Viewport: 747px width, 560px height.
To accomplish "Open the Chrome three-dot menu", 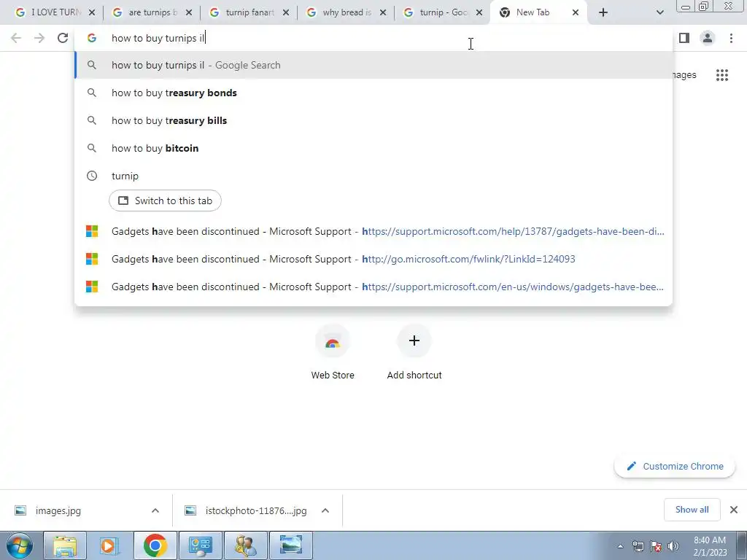I will (x=731, y=38).
